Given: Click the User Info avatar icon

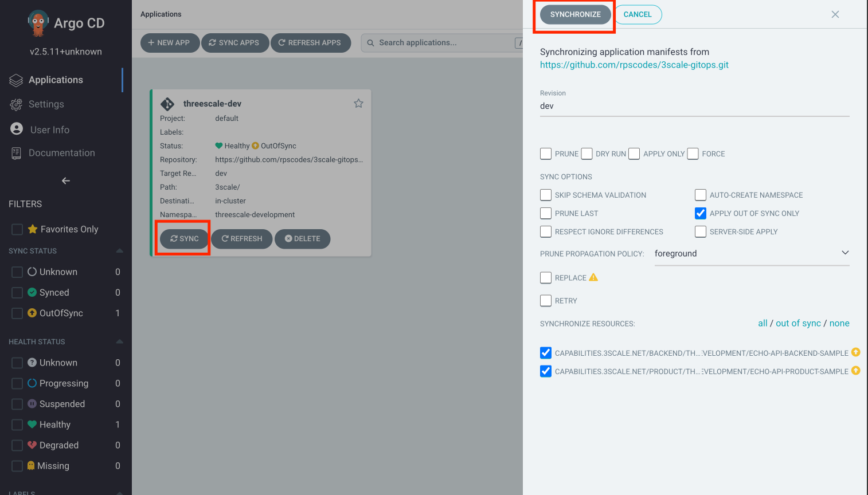Looking at the screenshot, I should [17, 129].
